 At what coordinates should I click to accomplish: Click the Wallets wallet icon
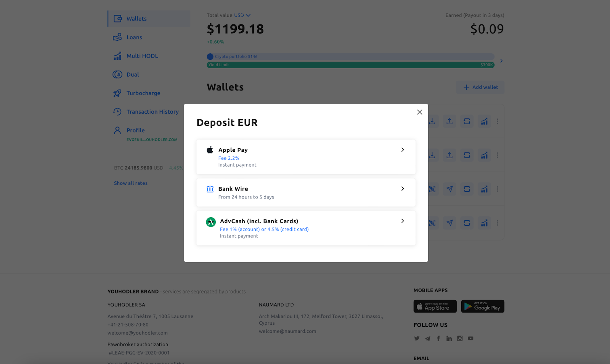tap(117, 19)
